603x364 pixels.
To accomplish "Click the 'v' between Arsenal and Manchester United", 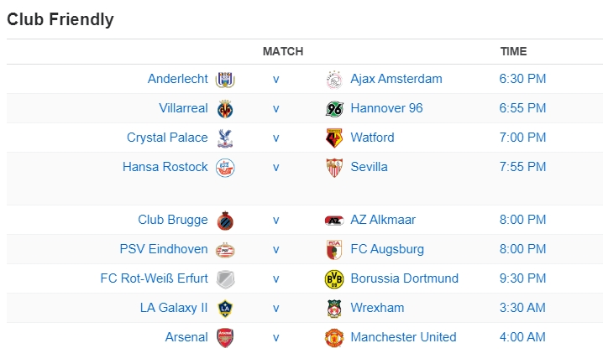I will [x=275, y=337].
